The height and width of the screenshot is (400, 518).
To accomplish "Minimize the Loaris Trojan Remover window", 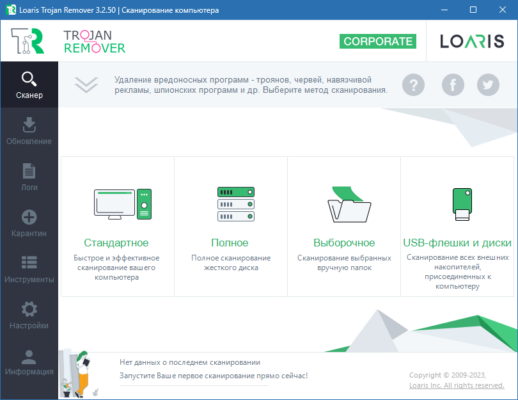I will 444,10.
